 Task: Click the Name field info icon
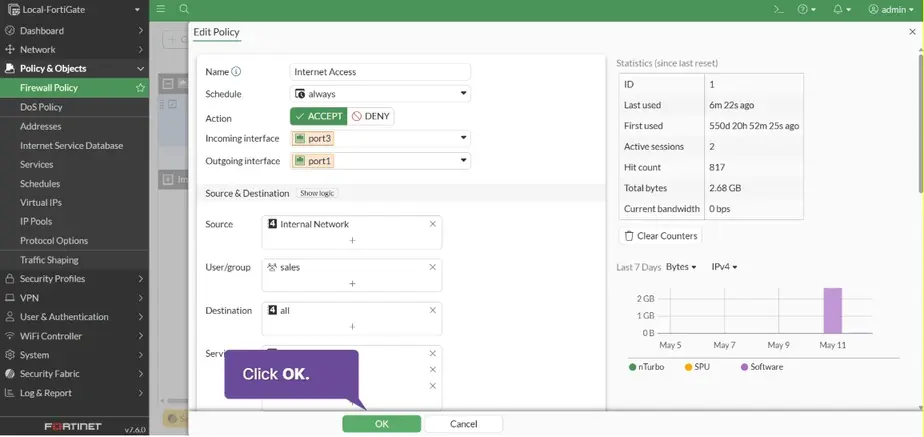(x=236, y=72)
